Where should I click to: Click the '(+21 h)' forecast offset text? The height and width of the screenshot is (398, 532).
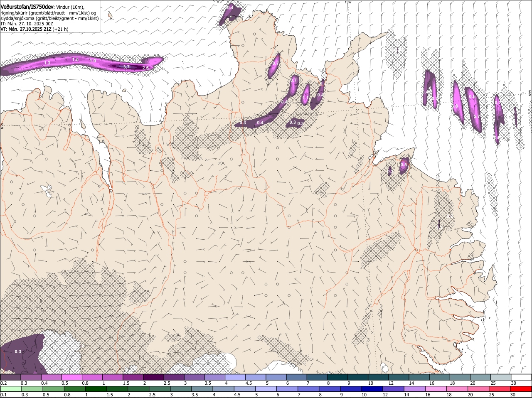pyautogui.click(x=61, y=29)
